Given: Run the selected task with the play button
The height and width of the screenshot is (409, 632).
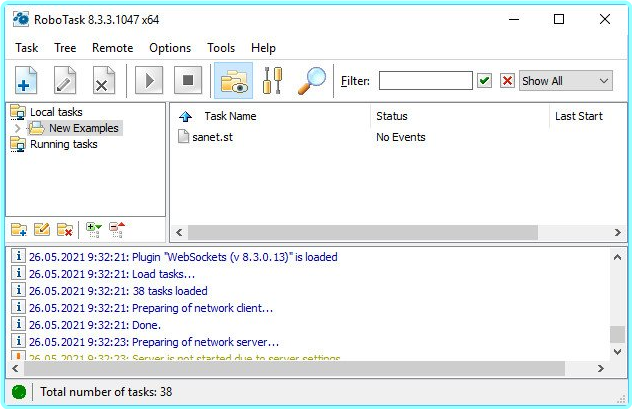Looking at the screenshot, I should click(x=149, y=81).
